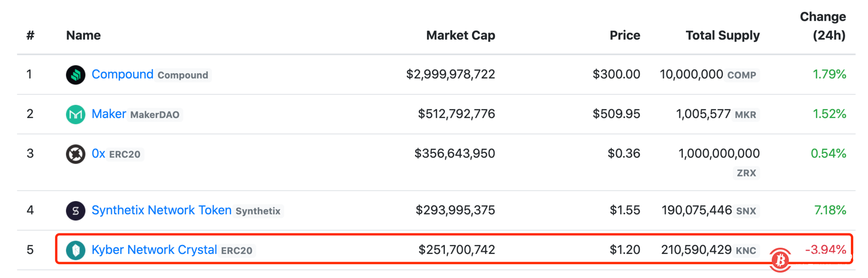Sort table by Price column header
The height and width of the screenshot is (278, 868).
tap(624, 35)
